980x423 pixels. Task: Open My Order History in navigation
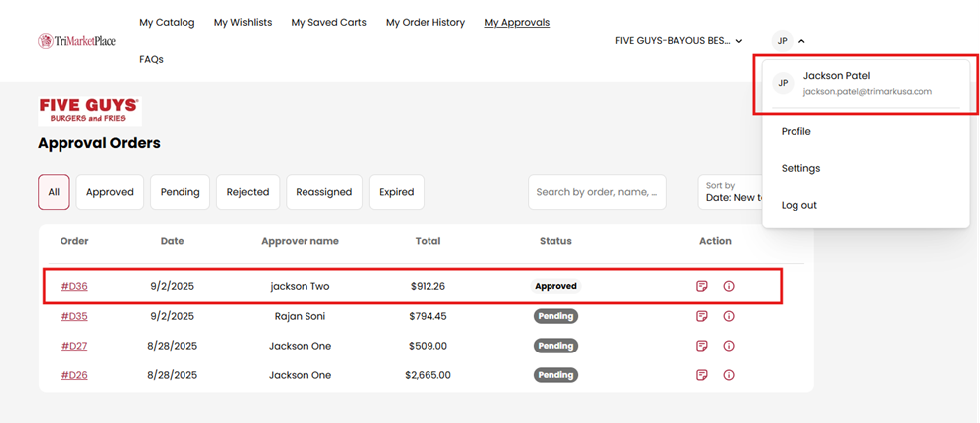tap(426, 22)
